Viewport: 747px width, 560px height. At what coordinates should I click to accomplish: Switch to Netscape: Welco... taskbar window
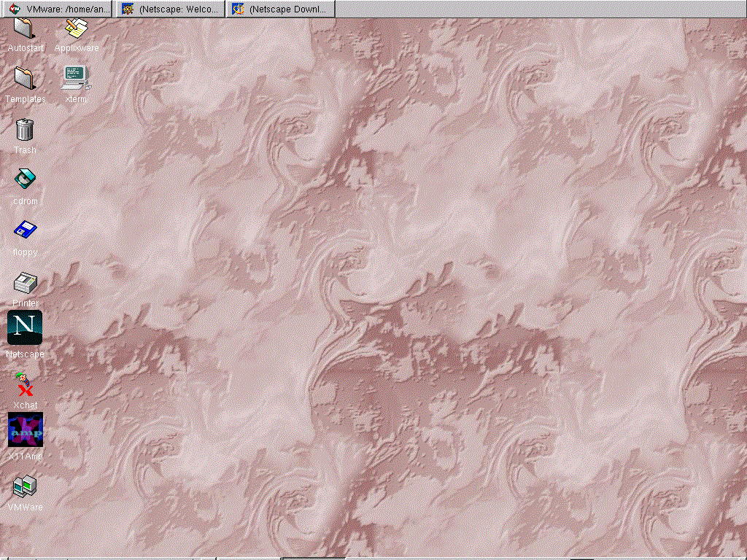click(170, 9)
